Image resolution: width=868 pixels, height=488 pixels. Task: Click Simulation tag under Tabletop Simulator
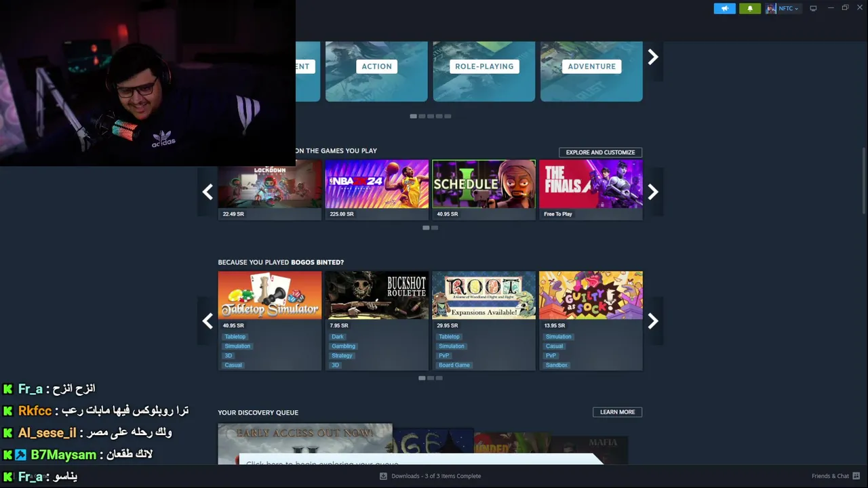pyautogui.click(x=237, y=346)
